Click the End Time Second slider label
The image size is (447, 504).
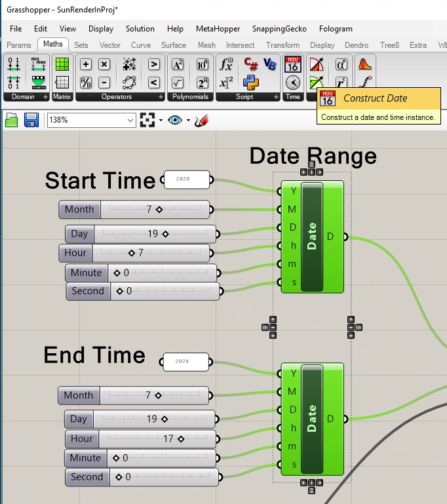coord(87,477)
